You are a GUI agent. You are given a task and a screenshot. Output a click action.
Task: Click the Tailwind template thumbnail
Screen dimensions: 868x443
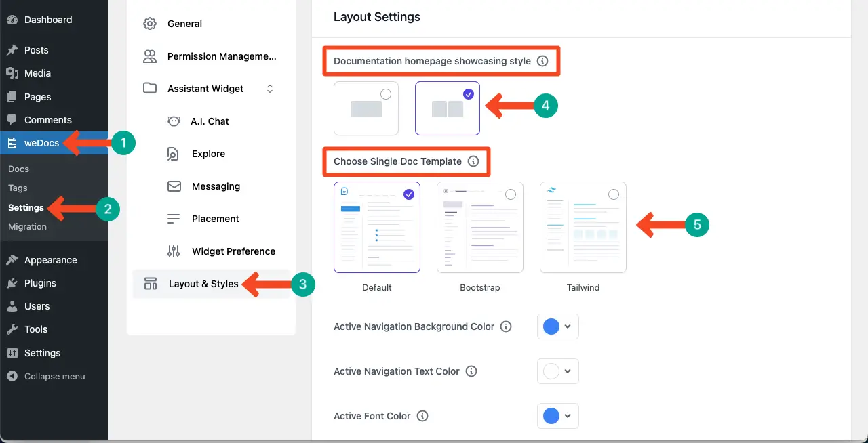(583, 227)
